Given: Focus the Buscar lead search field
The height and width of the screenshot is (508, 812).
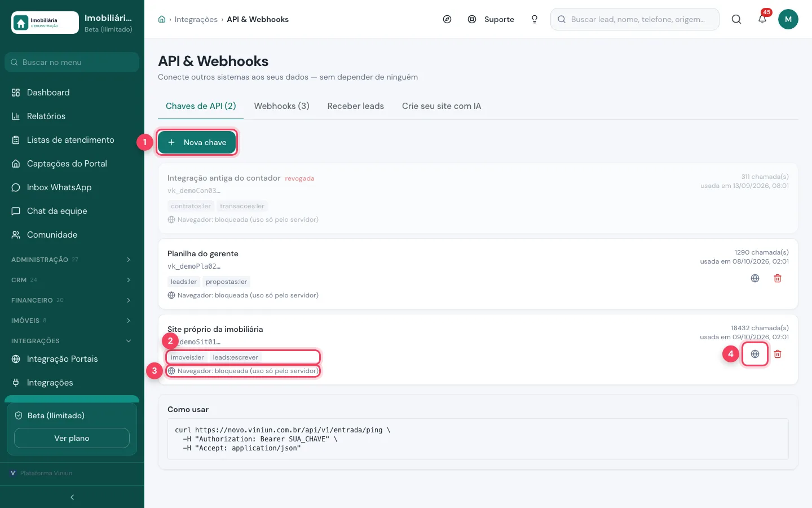Looking at the screenshot, I should click(635, 19).
